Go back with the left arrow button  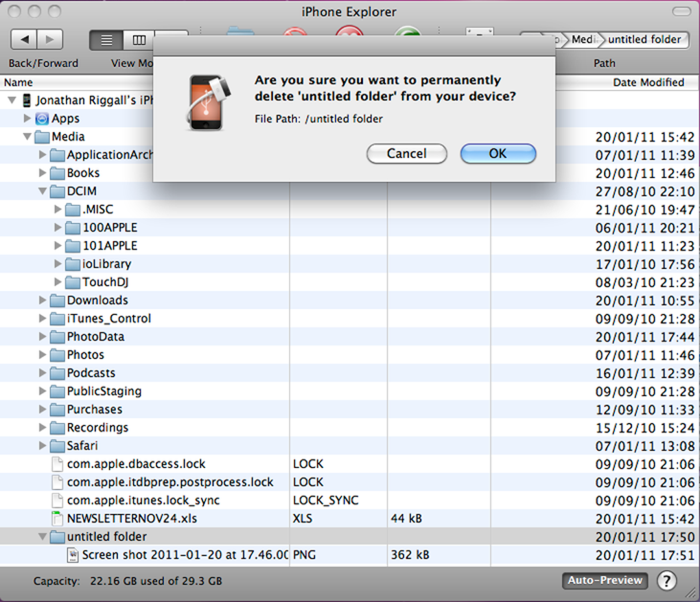point(24,40)
